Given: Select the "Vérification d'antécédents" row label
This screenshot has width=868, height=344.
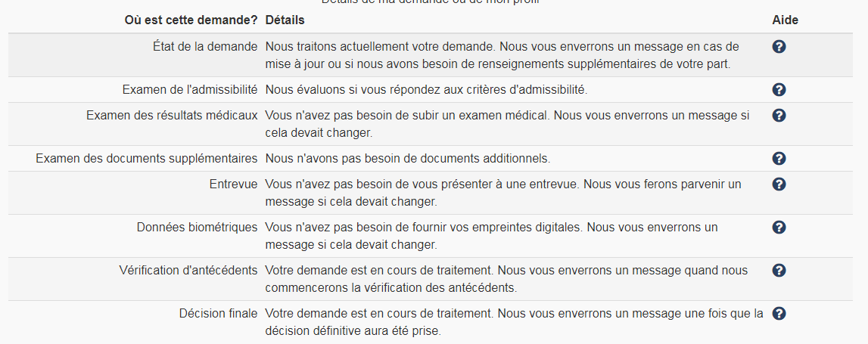Looking at the screenshot, I should (188, 270).
